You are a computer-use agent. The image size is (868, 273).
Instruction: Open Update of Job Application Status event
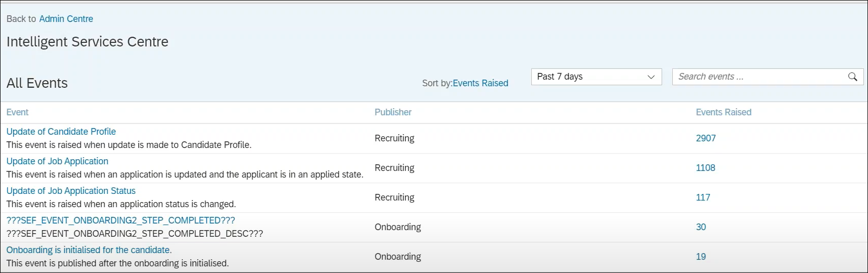point(71,191)
